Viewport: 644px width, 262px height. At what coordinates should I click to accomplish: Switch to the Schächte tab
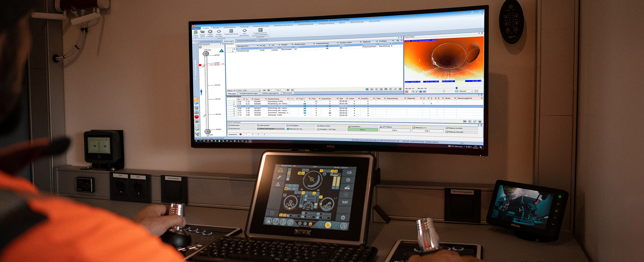click(x=263, y=40)
